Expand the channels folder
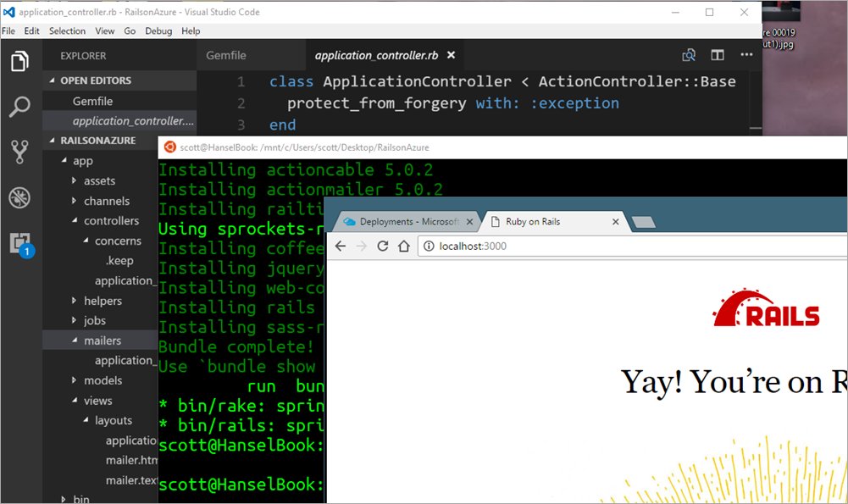This screenshot has width=848, height=504. 74,201
